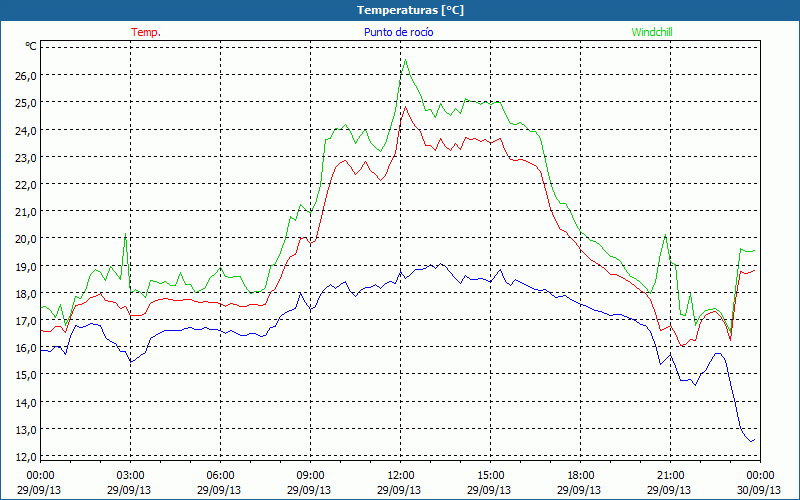
Task: Click the Temperaturas [°C] chart title
Action: pos(410,10)
